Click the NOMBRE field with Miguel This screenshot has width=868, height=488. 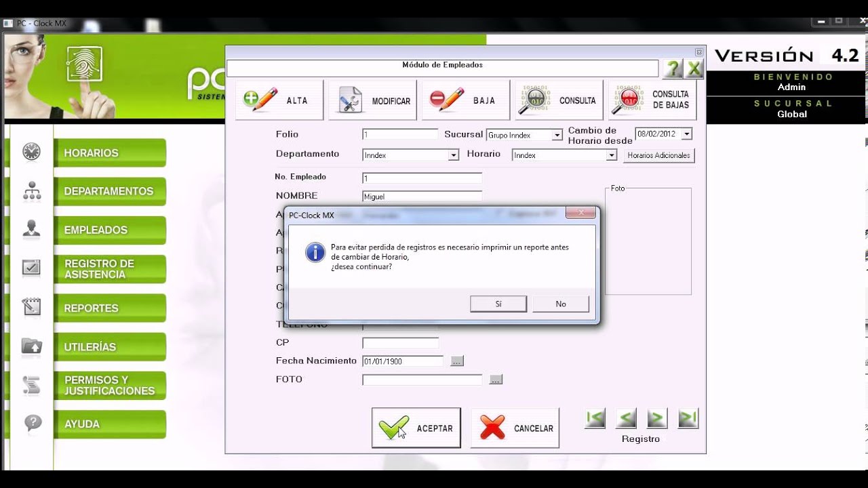(x=422, y=197)
